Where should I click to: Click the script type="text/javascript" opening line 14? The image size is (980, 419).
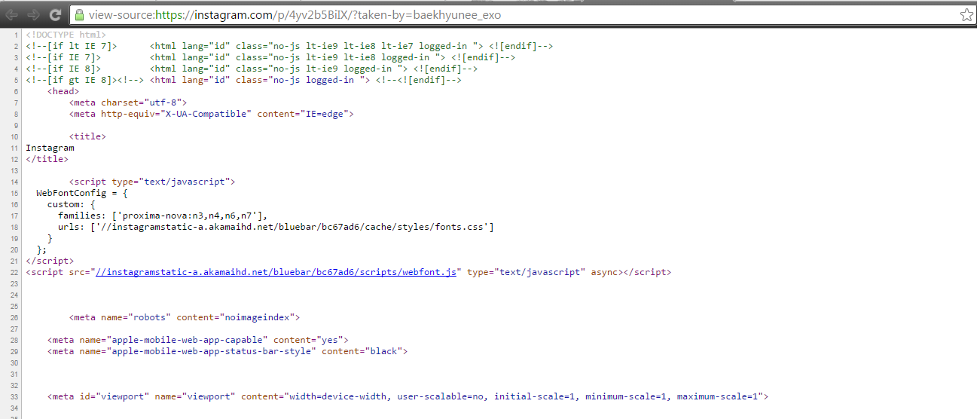[152, 182]
